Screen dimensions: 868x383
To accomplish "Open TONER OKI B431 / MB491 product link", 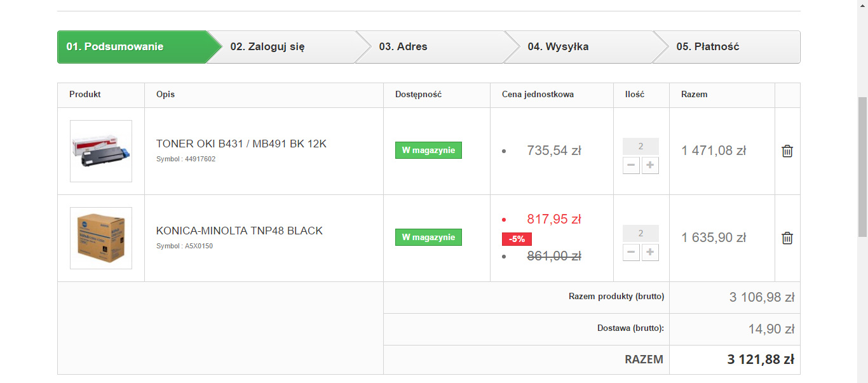I will click(241, 144).
